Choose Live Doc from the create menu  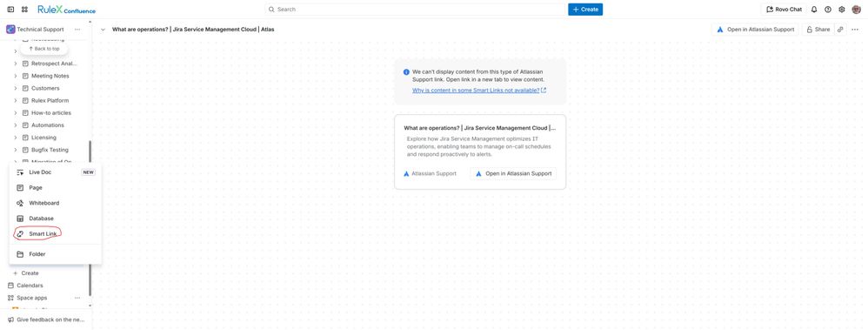pos(56,172)
